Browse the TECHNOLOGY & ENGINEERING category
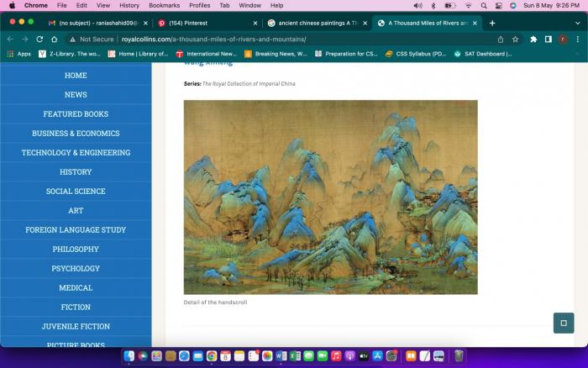Screen dimensions: 588x368 click(76, 153)
